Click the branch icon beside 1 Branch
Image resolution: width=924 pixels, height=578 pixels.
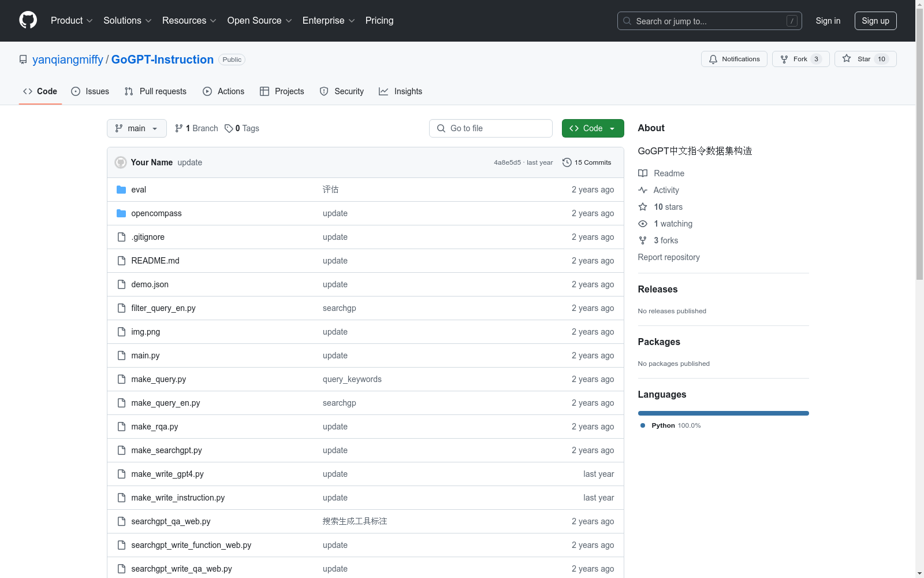pos(179,128)
